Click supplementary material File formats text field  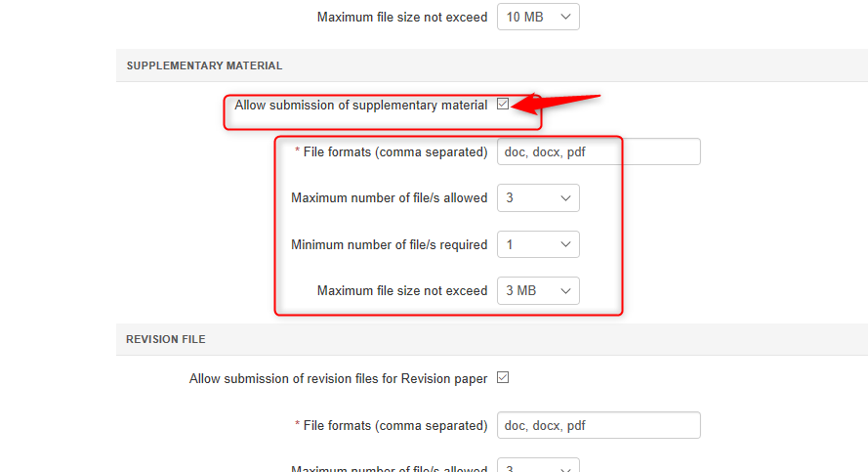tap(598, 151)
